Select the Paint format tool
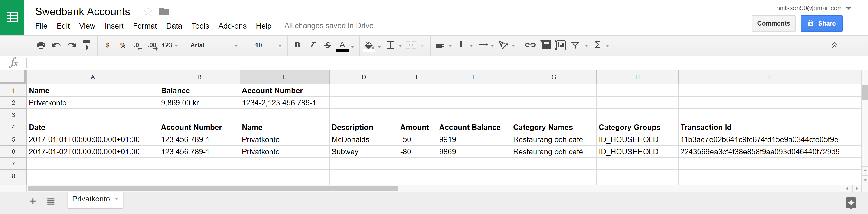868x214 pixels. point(87,45)
